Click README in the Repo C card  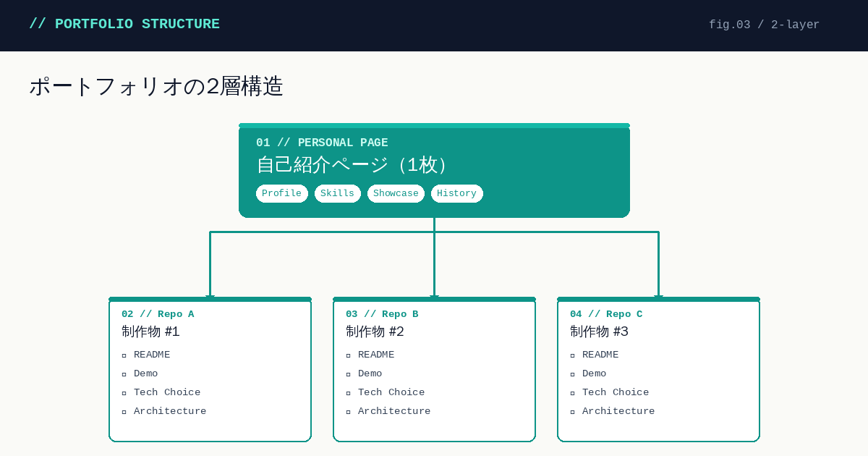[600, 355]
